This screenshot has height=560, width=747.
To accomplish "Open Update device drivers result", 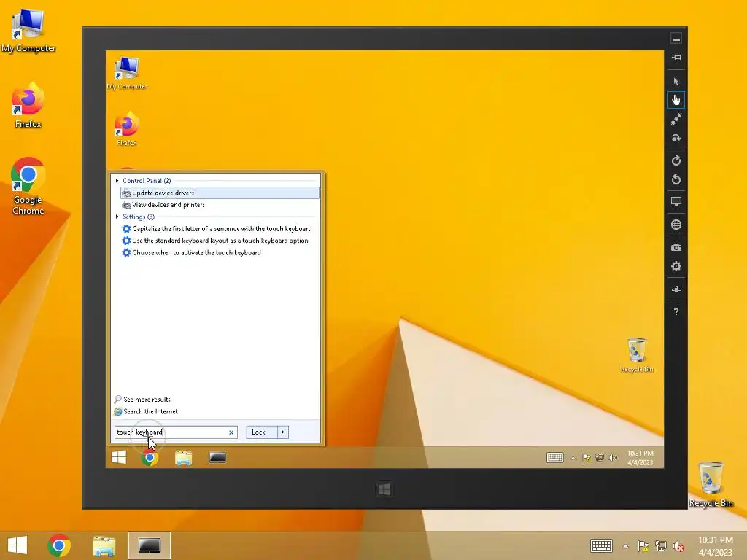I will (220, 192).
